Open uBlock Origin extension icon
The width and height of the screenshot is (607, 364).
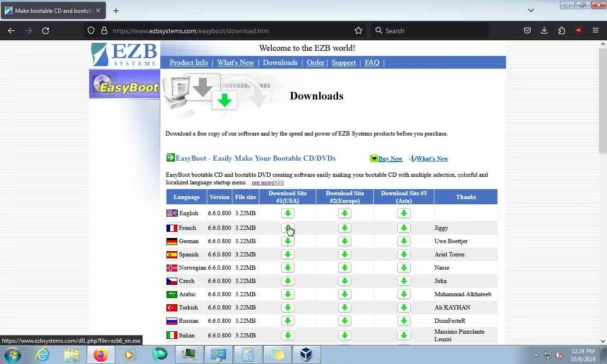pos(579,31)
